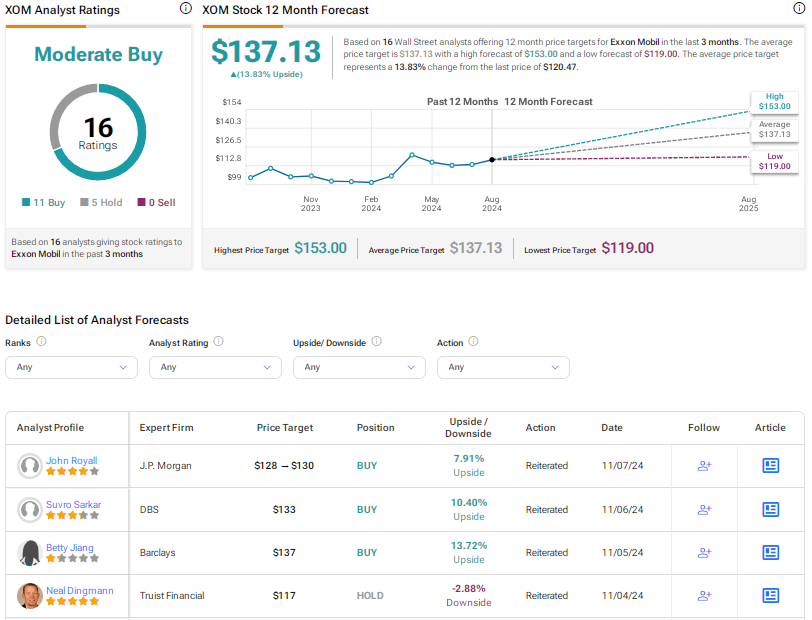Select the High $153.00 forecast label
This screenshot has height=620, width=812.
click(773, 101)
